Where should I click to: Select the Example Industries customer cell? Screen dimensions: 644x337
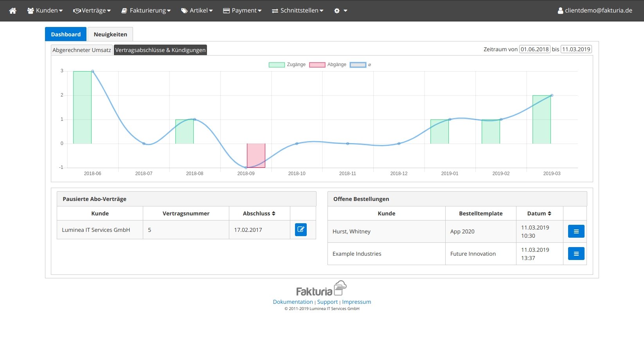387,254
